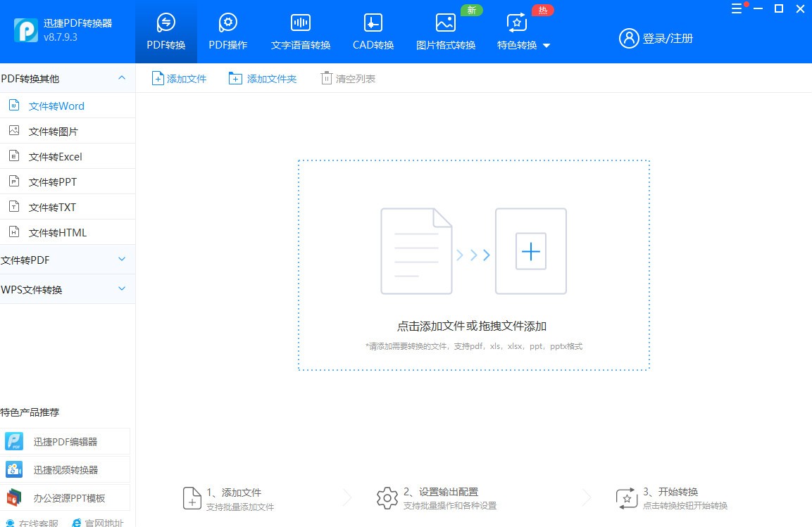The height and width of the screenshot is (527, 812).
Task: Open the CAD转换 tool
Action: 372,30
